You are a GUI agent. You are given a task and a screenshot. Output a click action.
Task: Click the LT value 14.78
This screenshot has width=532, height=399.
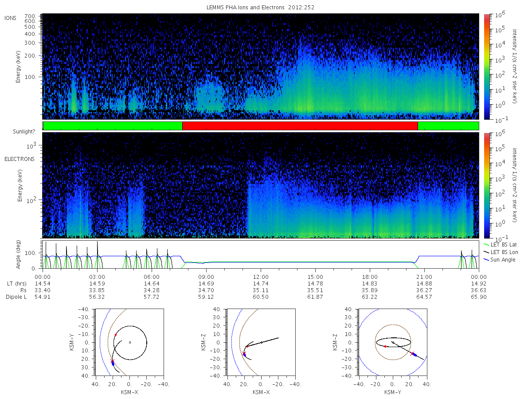click(x=315, y=283)
